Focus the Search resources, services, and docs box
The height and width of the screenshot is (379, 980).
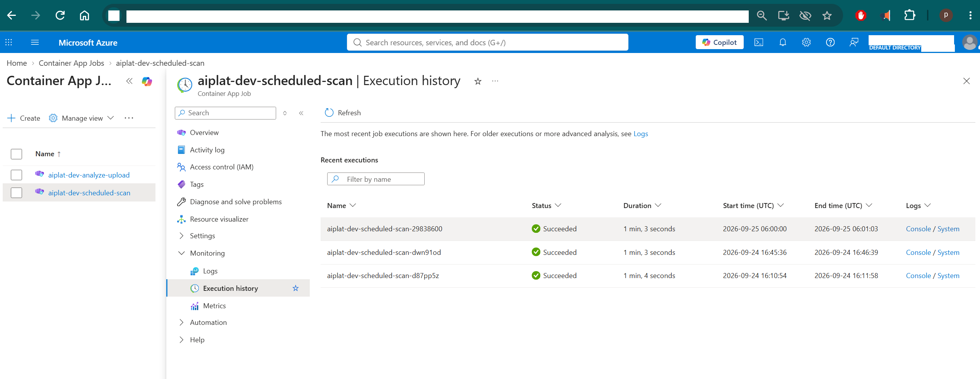point(487,42)
